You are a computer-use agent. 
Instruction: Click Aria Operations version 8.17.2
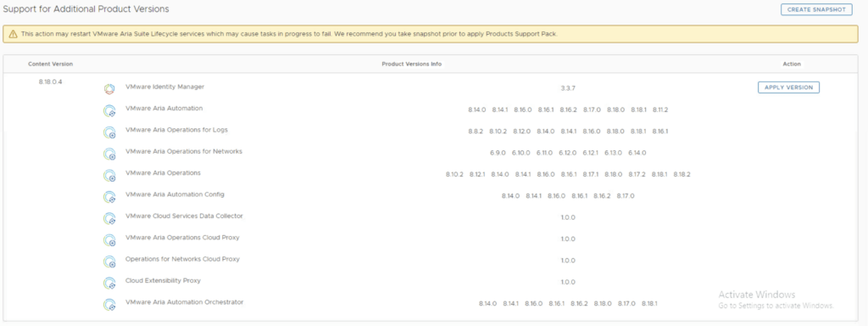click(x=637, y=174)
